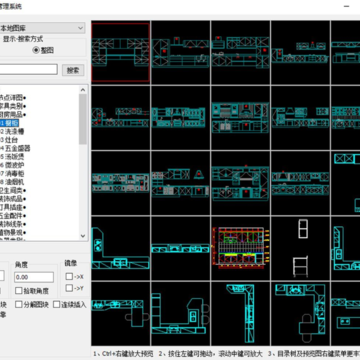Select the 3 灶台 tree item
Viewport: 360px width, 360px height.
pyautogui.click(x=9, y=140)
